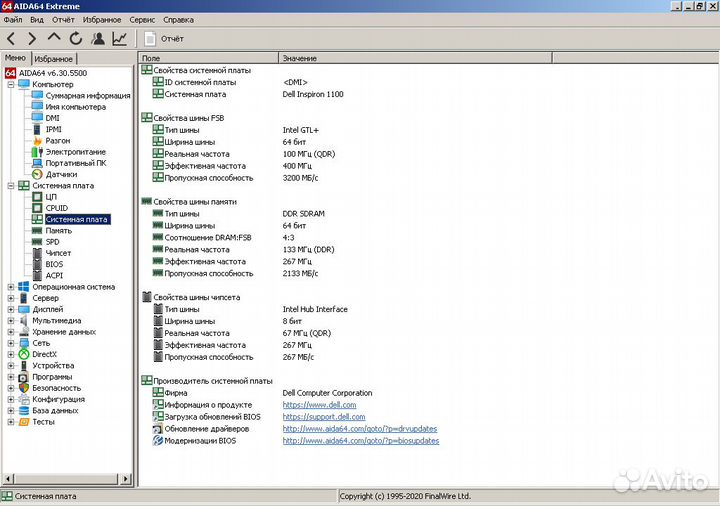This screenshot has height=506, width=720.
Task: Expand the Устройства node
Action: pyautogui.click(x=11, y=366)
